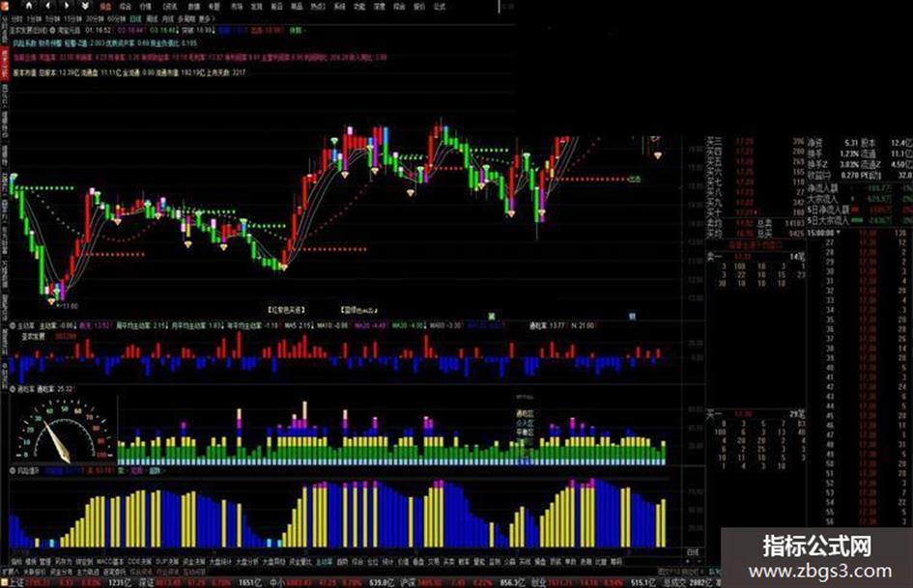The image size is (913, 588).
Task: Click the circle icon of the 主动率 indicator panel
Action: [13, 325]
